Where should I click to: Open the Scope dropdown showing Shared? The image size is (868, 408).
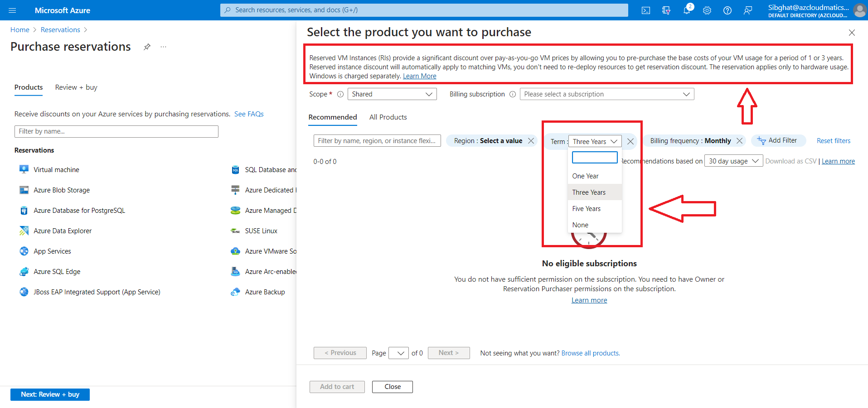coord(392,94)
